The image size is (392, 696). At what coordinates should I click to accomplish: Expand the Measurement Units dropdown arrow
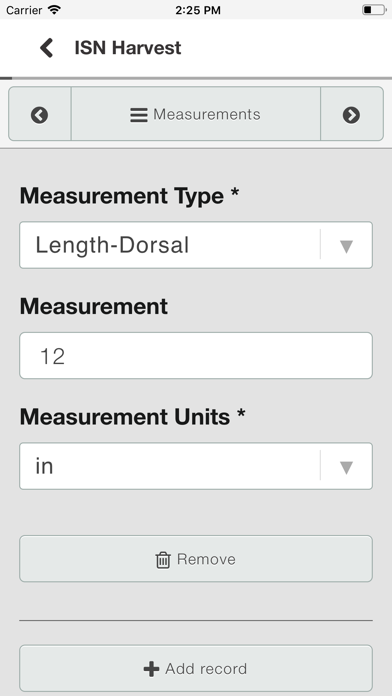346,467
